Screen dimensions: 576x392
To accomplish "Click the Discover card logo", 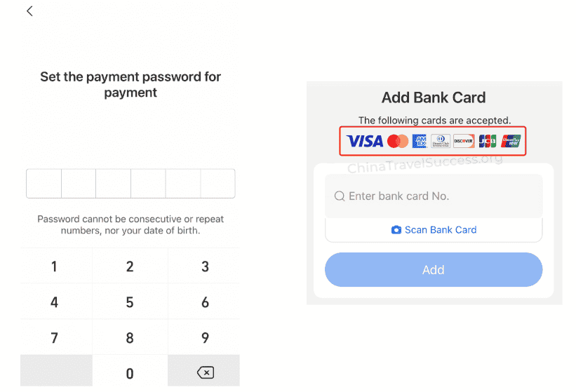I will pyautogui.click(x=464, y=142).
